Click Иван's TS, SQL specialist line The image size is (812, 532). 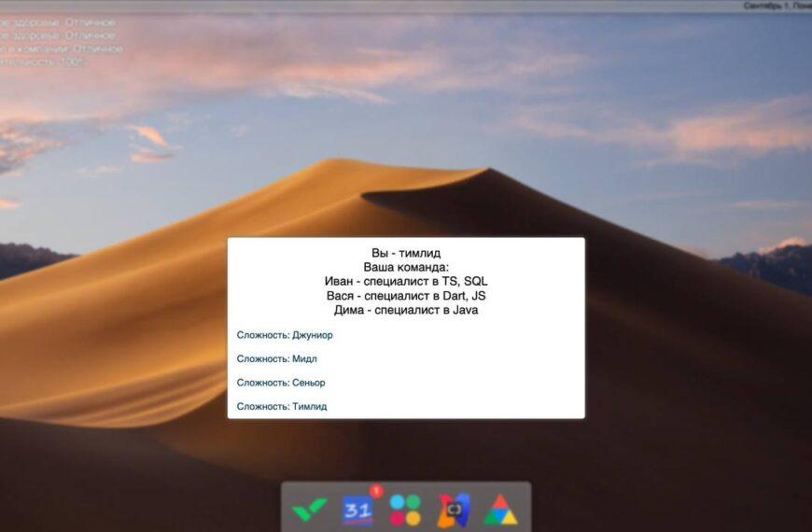tap(406, 281)
